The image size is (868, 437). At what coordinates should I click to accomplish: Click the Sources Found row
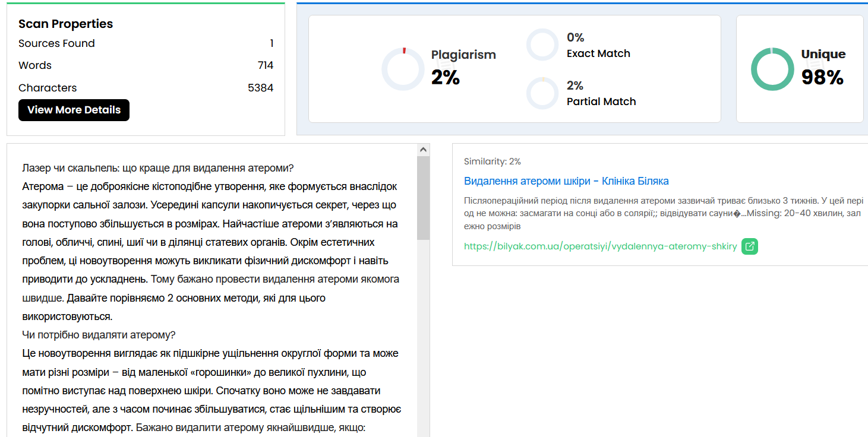146,43
